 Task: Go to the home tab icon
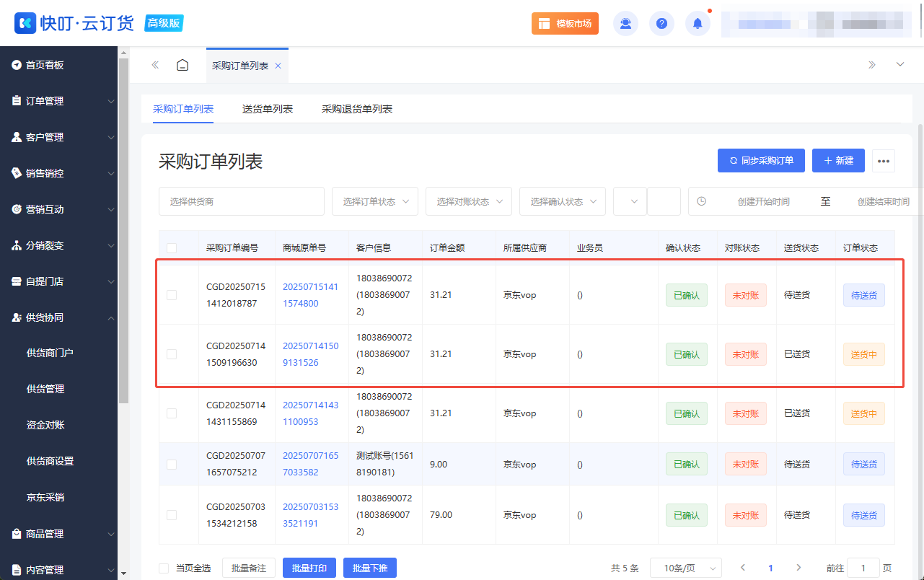(x=182, y=65)
